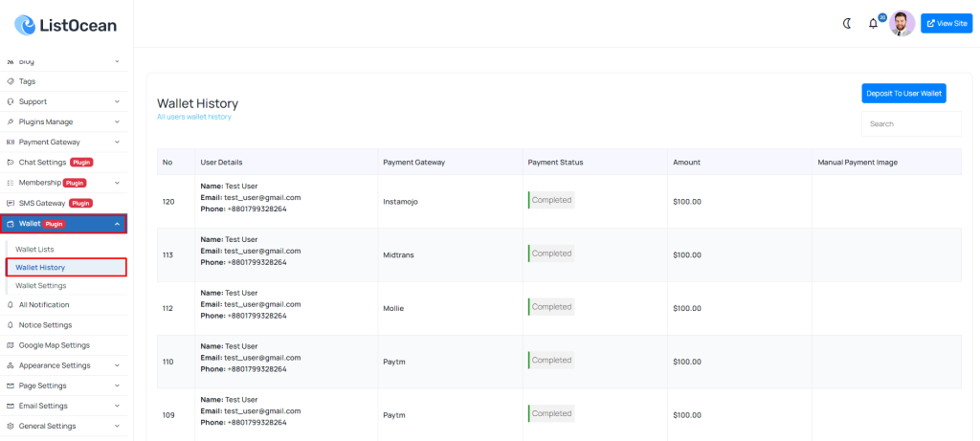Click the Wallet History heading
Viewport: 980px width, 441px height.
tap(197, 103)
